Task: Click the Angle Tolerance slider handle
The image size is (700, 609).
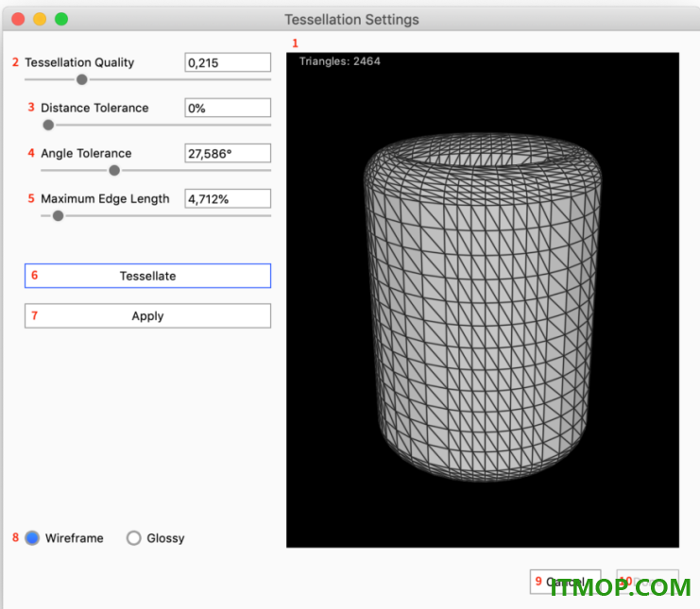Action: pos(114,171)
